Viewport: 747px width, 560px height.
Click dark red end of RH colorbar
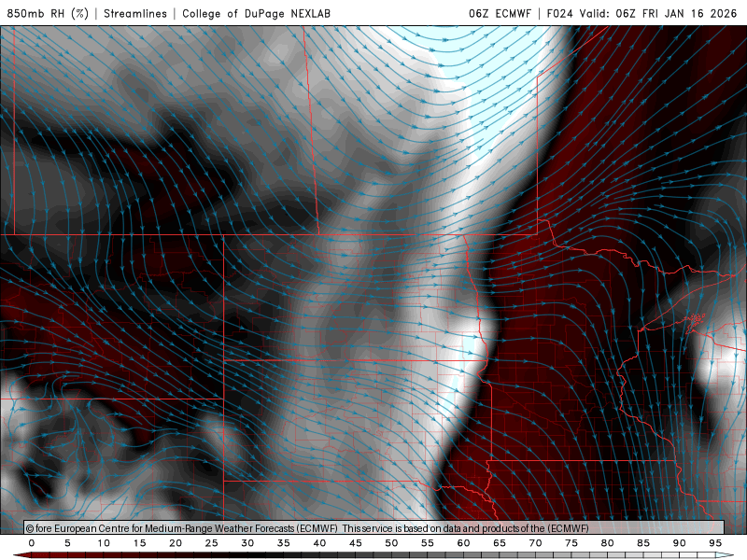[x=22, y=555]
